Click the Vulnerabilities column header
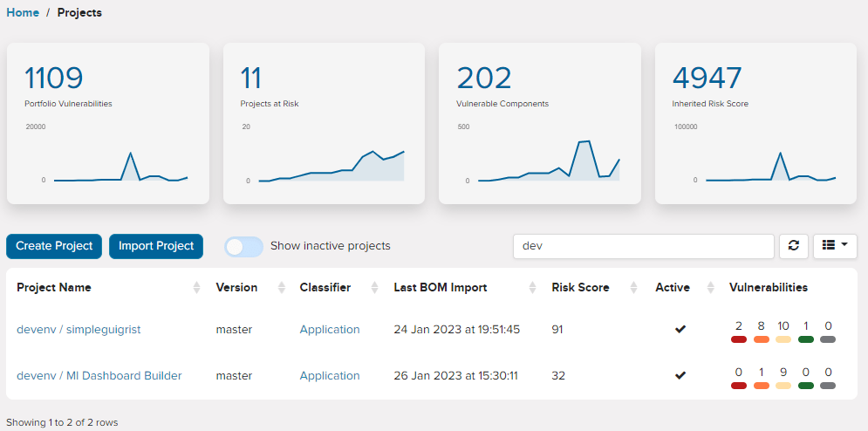Image resolution: width=868 pixels, height=431 pixels. coord(769,288)
